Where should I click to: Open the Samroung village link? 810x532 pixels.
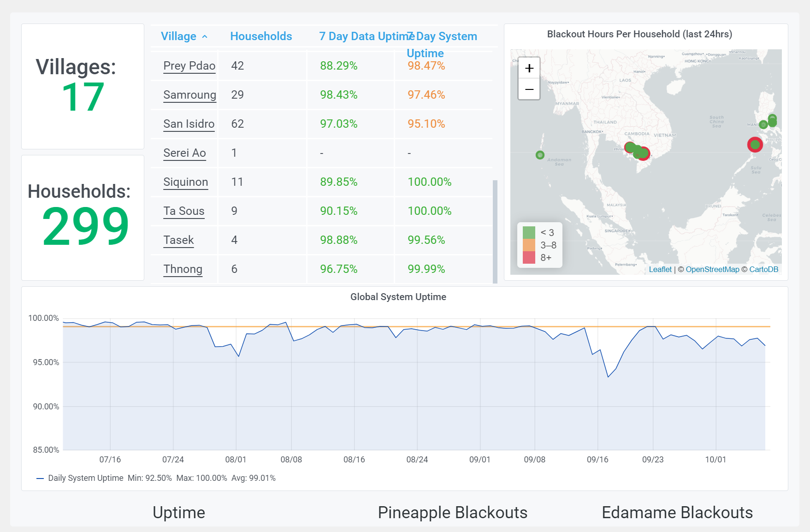(x=189, y=95)
